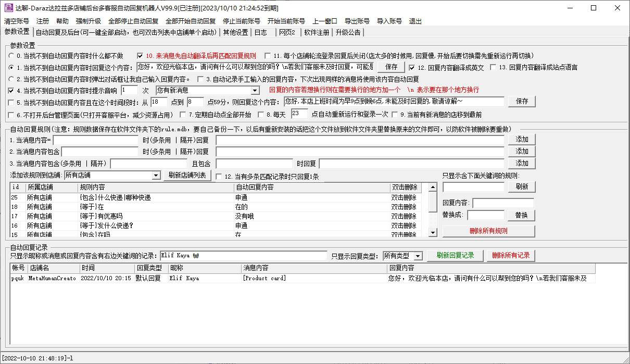Uncheck option 10 auto-translate before matching
The image size is (630, 364).
140,56
